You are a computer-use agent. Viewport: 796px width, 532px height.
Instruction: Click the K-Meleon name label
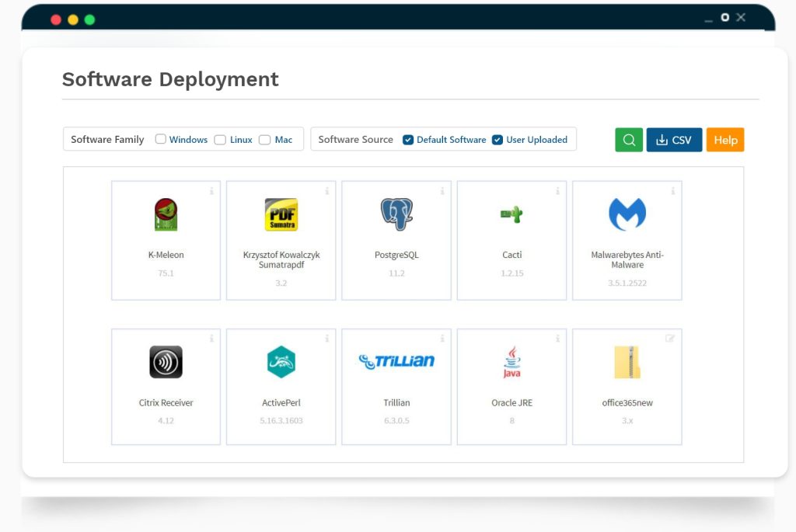[x=166, y=255]
